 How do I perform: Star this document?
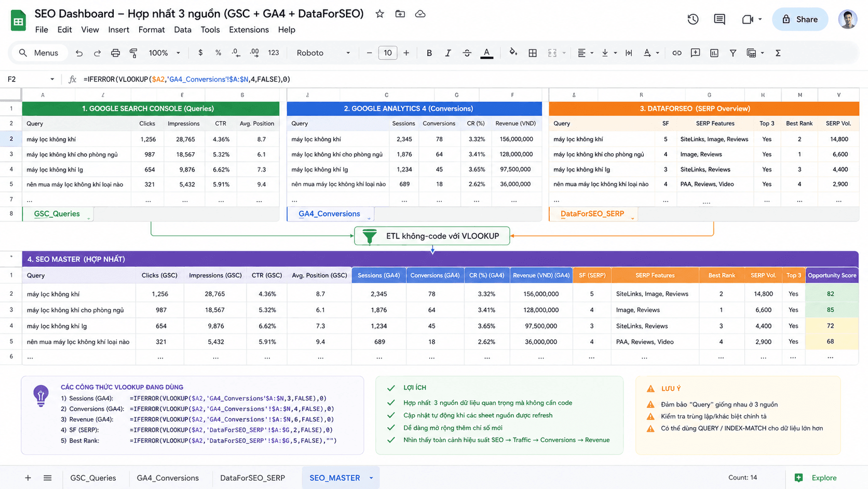tap(380, 14)
